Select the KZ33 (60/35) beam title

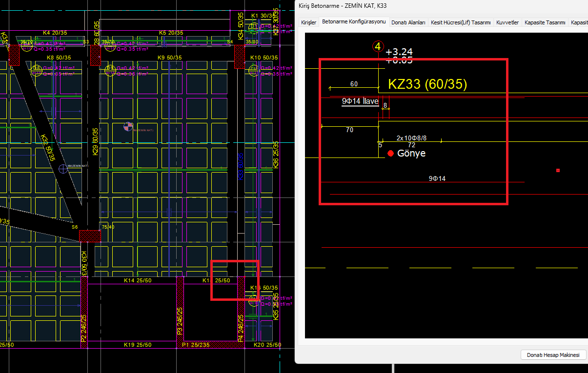(x=427, y=84)
